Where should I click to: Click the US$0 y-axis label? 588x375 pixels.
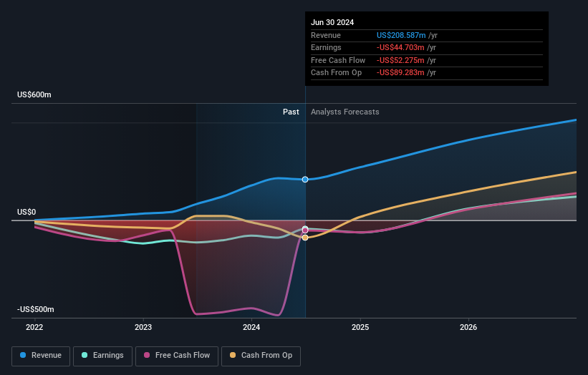(x=26, y=212)
